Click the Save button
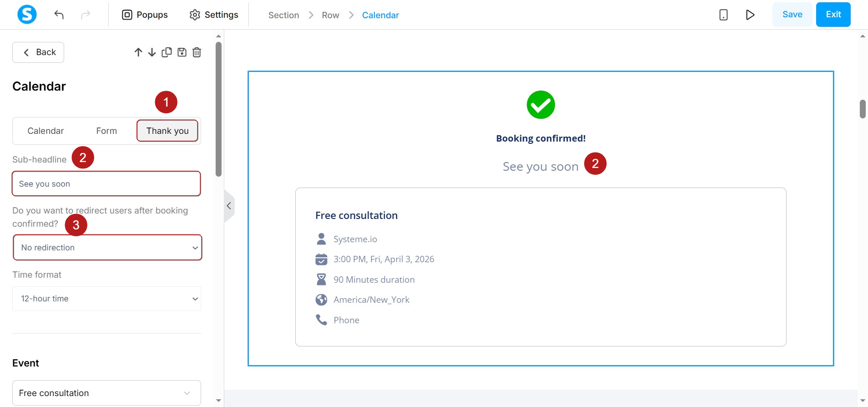This screenshot has height=407, width=868. click(x=792, y=15)
